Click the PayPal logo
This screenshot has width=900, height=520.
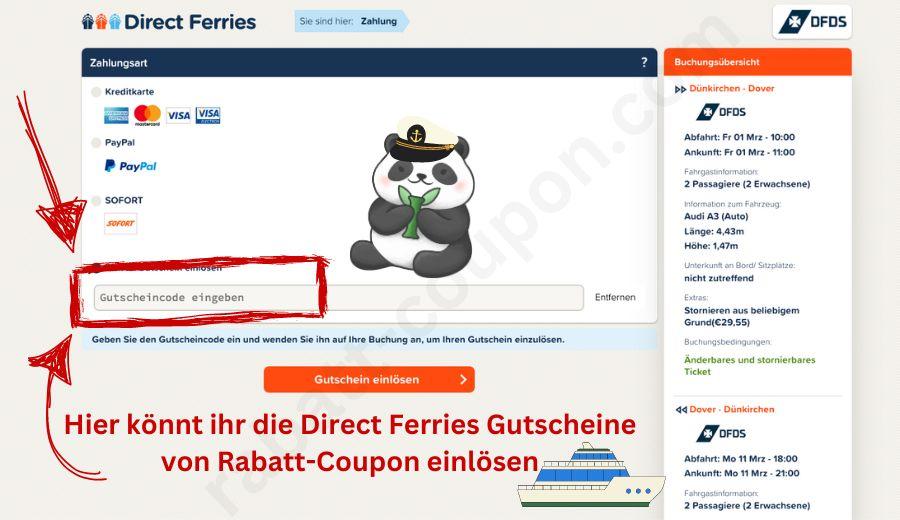130,166
